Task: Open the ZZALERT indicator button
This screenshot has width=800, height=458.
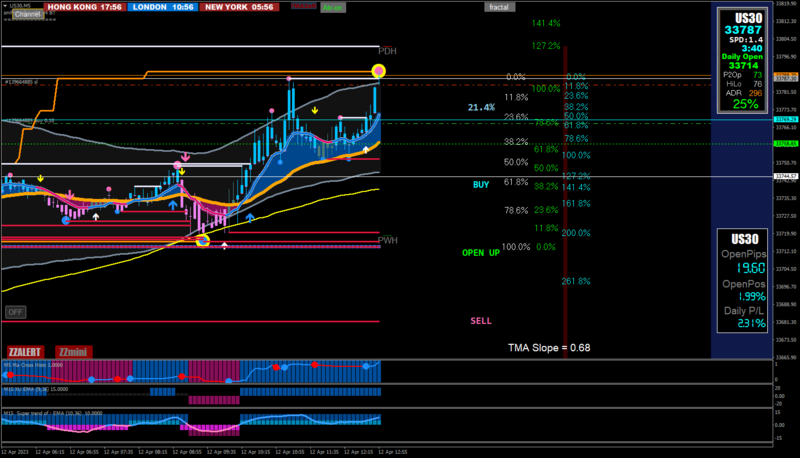Action: coord(25,352)
